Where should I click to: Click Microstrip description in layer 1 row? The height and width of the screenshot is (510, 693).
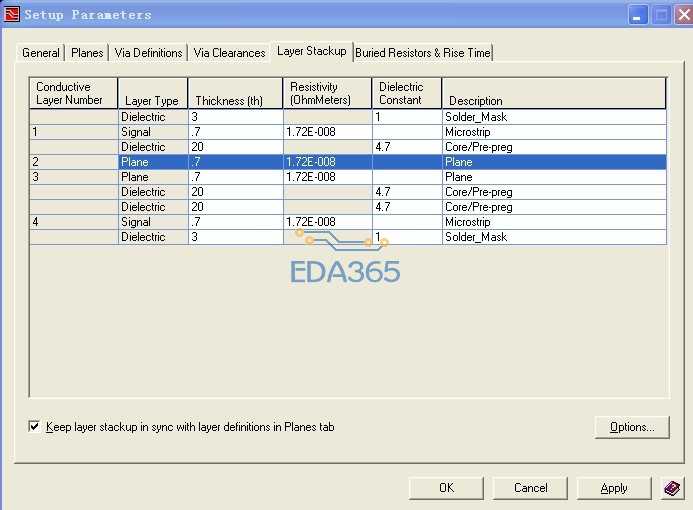pos(554,132)
